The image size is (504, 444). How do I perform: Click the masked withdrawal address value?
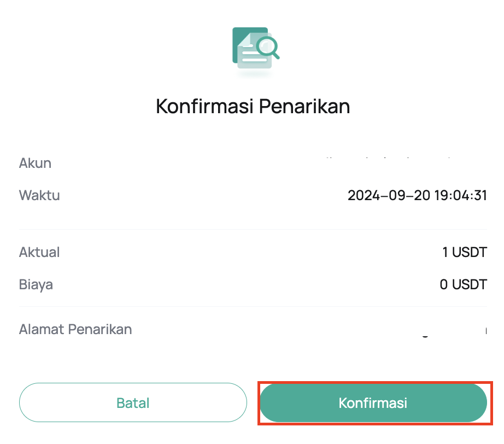pyautogui.click(x=454, y=332)
